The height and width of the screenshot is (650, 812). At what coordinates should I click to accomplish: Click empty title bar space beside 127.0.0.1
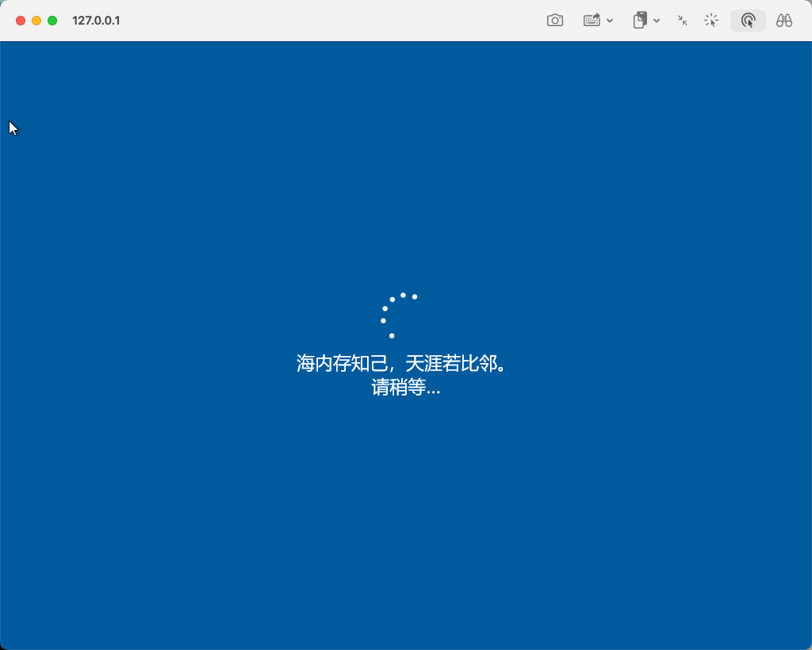pos(317,21)
